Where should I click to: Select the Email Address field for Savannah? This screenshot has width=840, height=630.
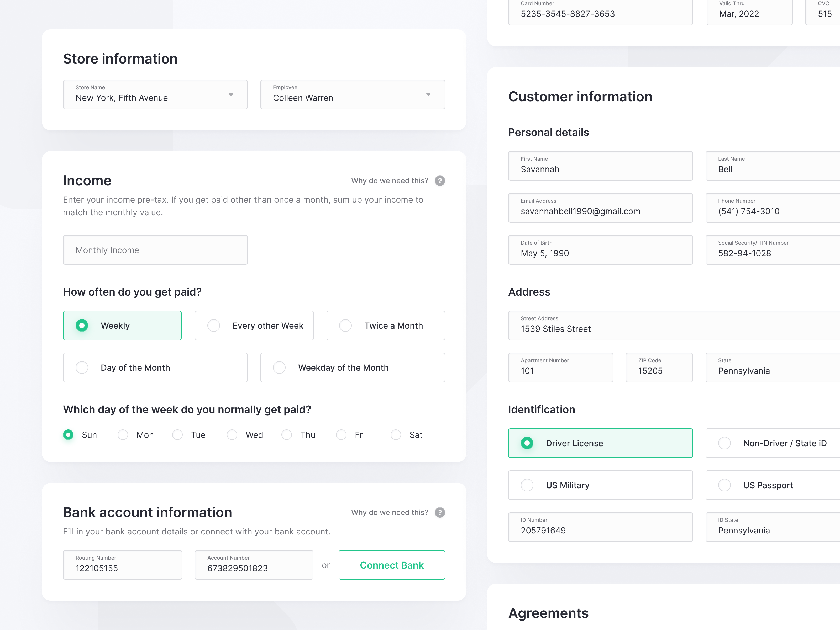pyautogui.click(x=600, y=208)
